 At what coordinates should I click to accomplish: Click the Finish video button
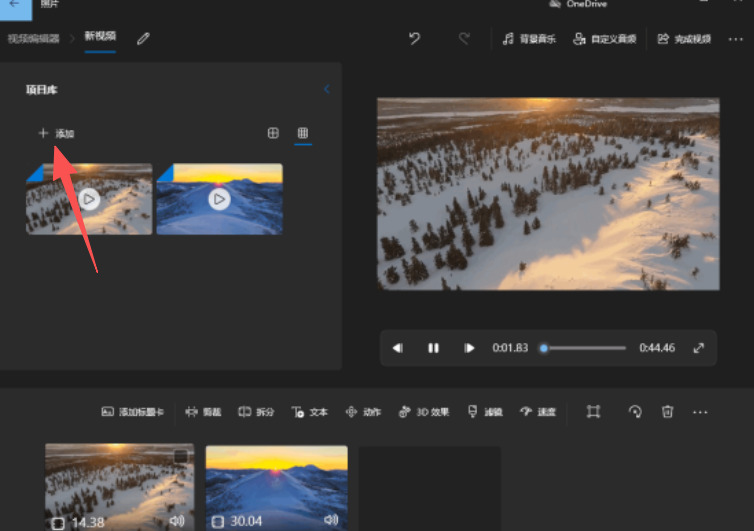coord(684,39)
